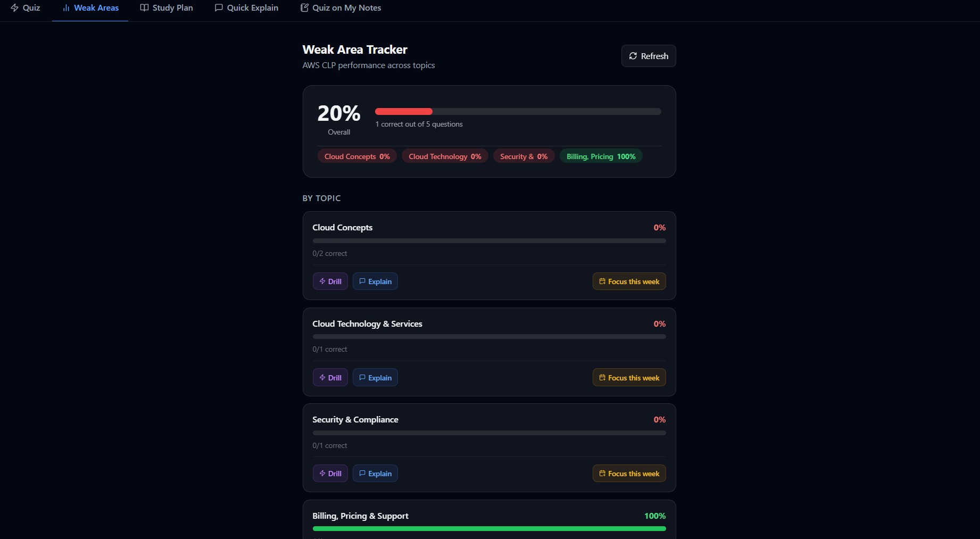Open the Quiz tab
Image resolution: width=980 pixels, height=539 pixels.
26,8
